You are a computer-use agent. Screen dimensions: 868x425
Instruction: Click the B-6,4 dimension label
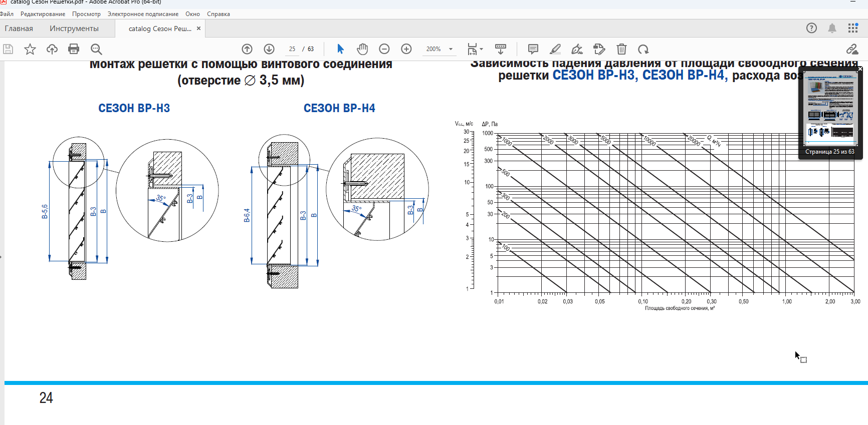pos(247,215)
